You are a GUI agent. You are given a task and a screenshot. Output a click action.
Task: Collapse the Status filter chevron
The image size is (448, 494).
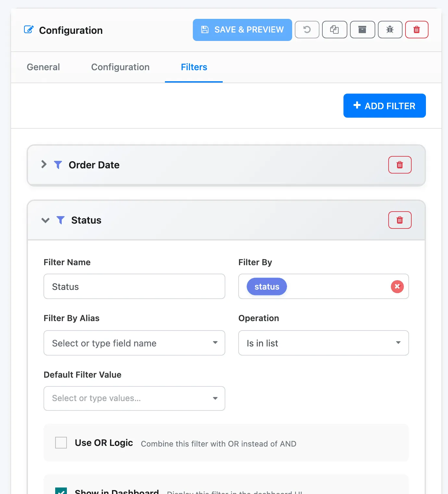[x=45, y=220]
